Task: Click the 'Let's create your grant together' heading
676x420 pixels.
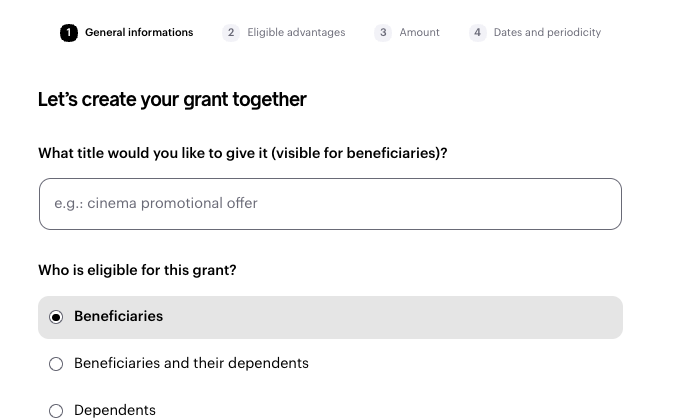Action: click(172, 99)
